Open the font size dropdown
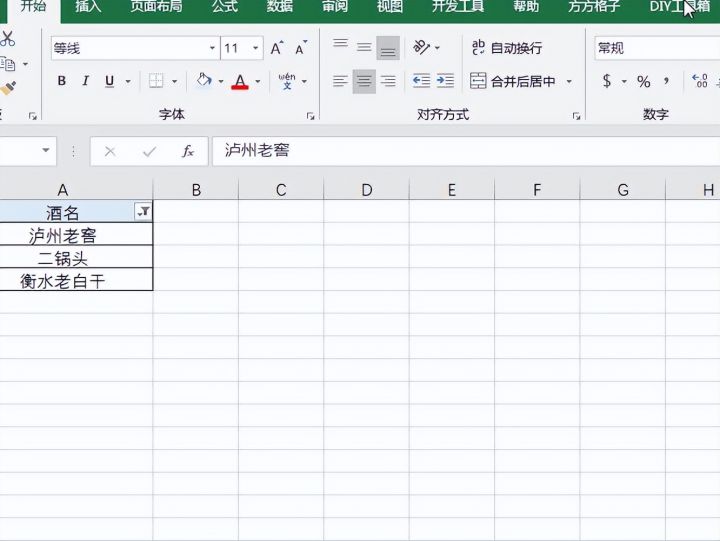The width and height of the screenshot is (720, 541). [x=256, y=48]
